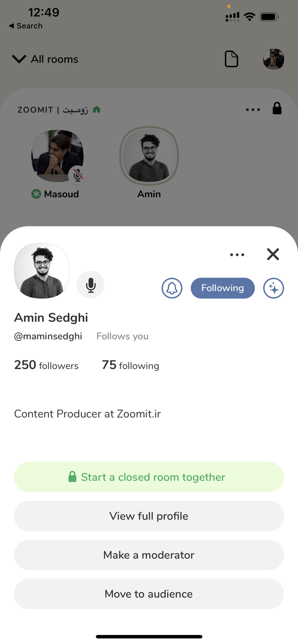Tap the notification bell icon
Image resolution: width=298 pixels, height=644 pixels.
pos(172,288)
